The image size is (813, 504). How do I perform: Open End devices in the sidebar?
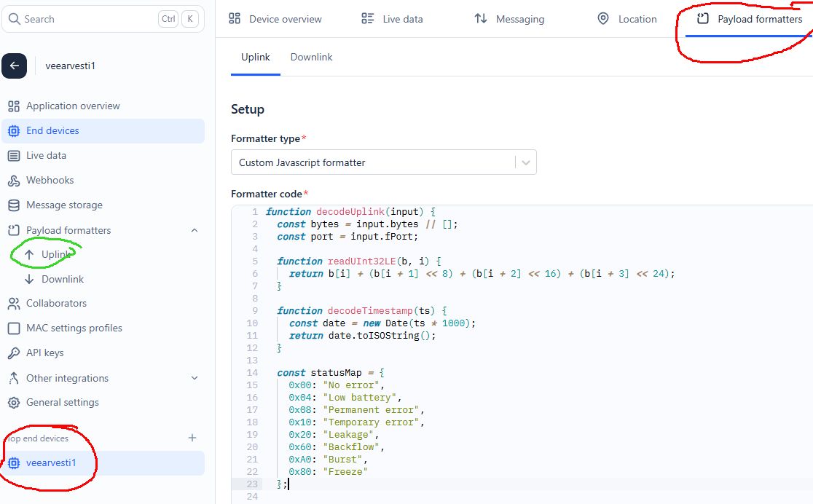(52, 131)
